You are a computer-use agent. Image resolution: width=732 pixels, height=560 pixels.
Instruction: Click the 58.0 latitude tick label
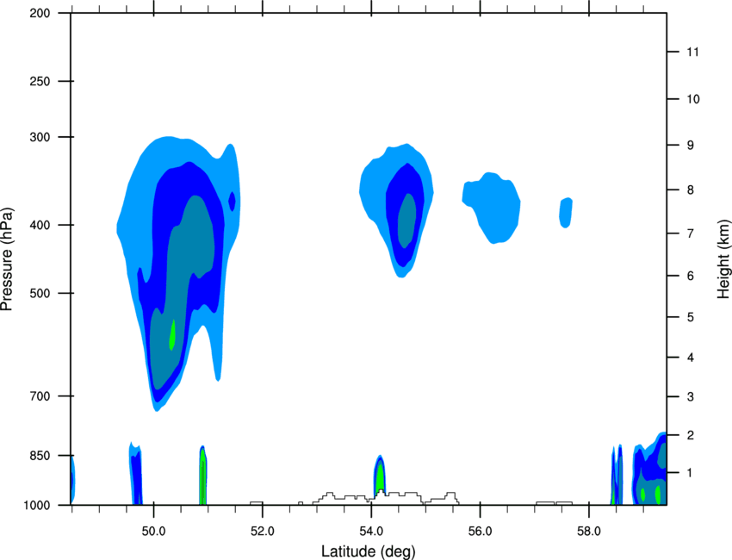point(589,532)
